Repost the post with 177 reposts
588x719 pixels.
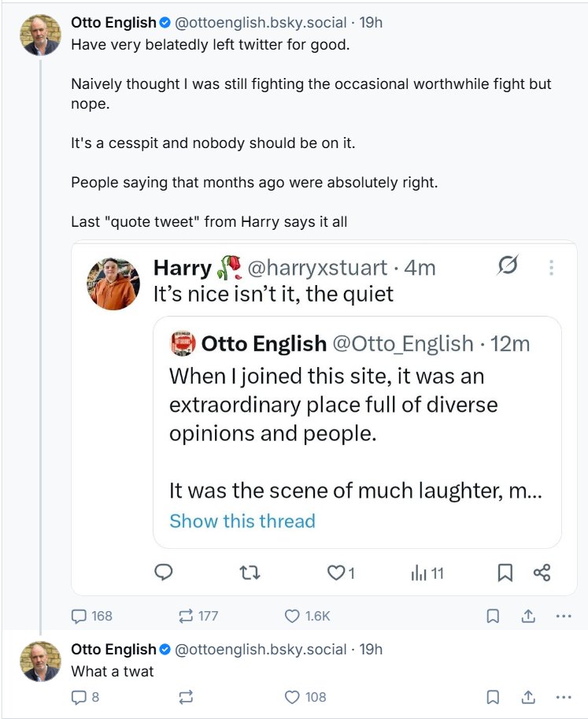click(x=187, y=616)
